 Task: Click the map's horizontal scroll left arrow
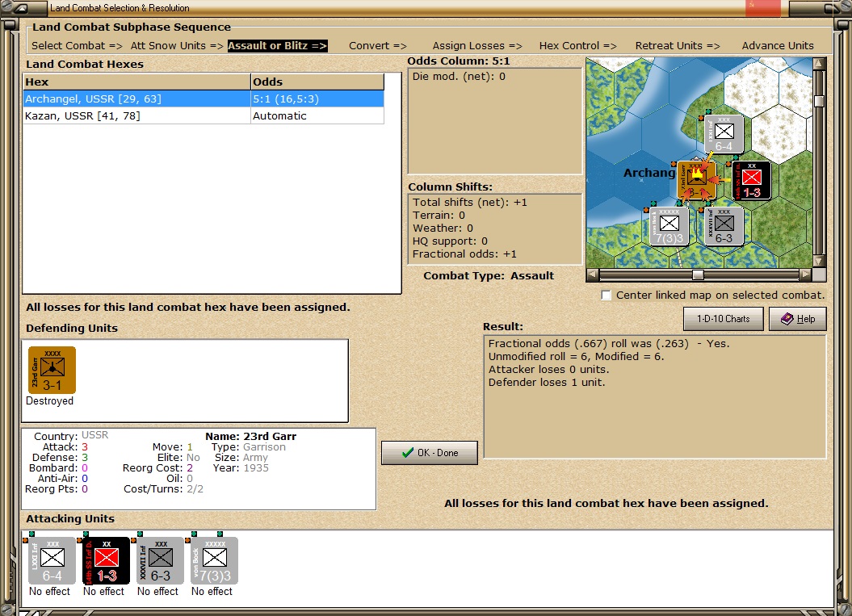594,274
